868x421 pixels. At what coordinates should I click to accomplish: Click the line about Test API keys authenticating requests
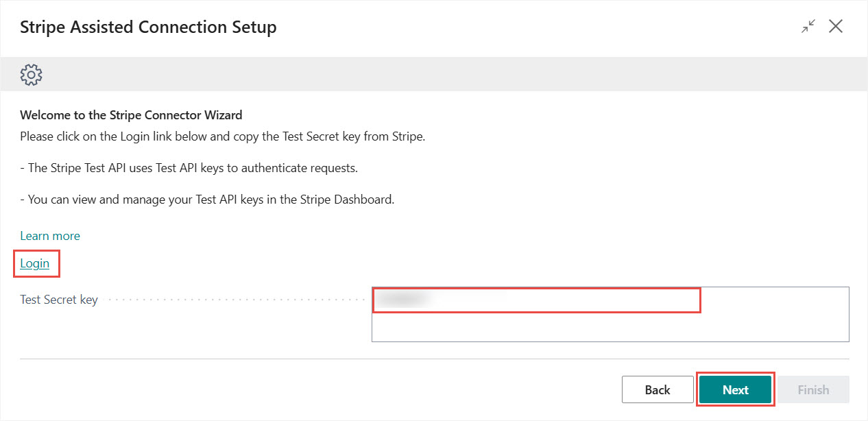189,168
